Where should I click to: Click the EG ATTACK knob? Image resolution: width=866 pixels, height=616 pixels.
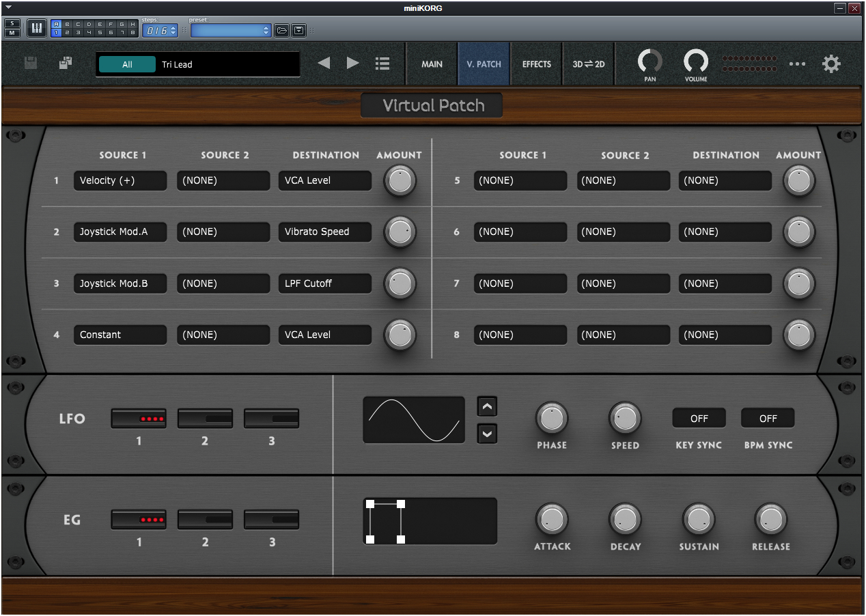pos(552,520)
